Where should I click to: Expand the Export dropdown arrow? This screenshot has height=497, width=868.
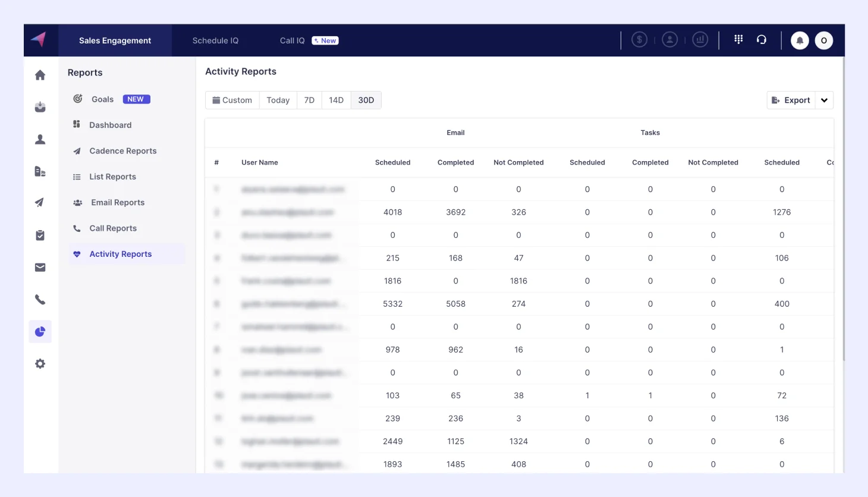coord(825,100)
